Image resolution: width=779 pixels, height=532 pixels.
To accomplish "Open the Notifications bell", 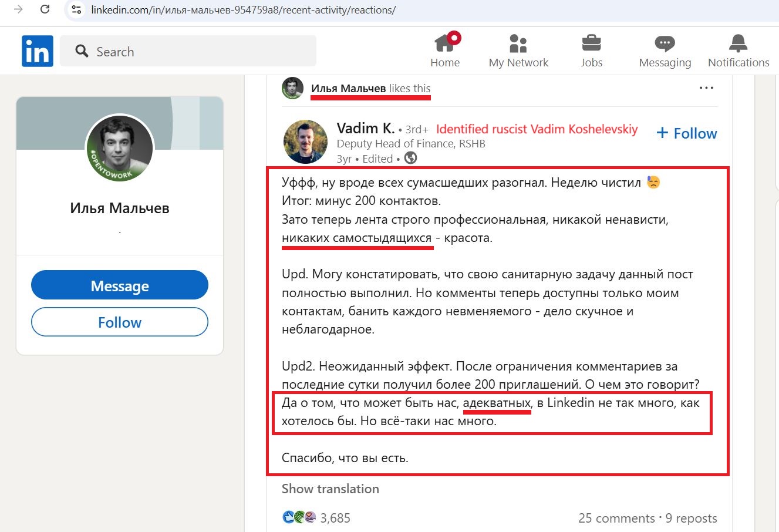I will [738, 42].
